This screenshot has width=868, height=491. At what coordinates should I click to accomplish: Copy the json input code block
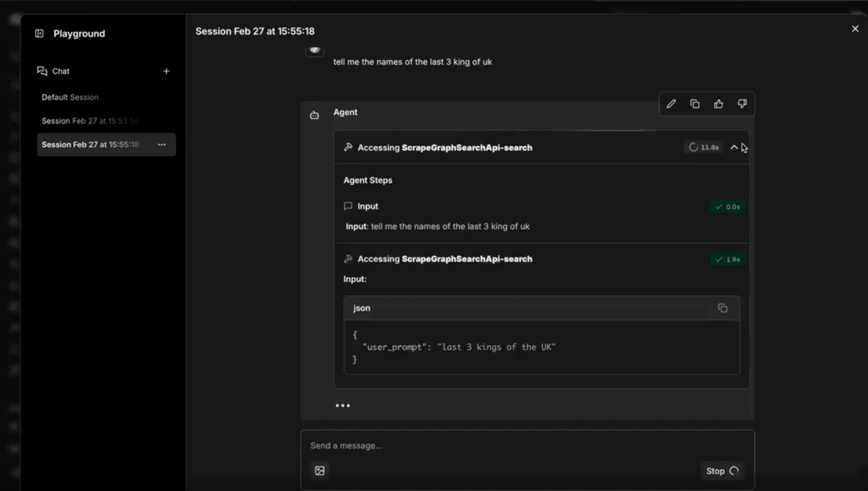pos(723,307)
